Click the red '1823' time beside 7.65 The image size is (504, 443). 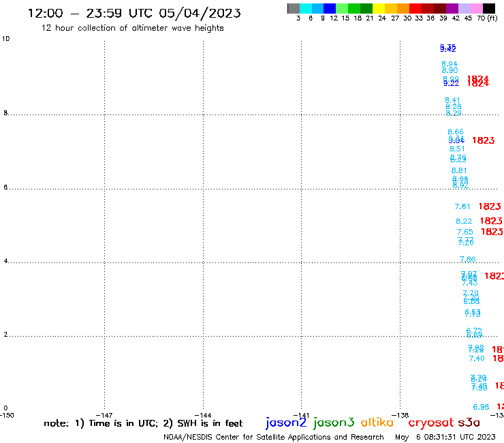tap(492, 232)
